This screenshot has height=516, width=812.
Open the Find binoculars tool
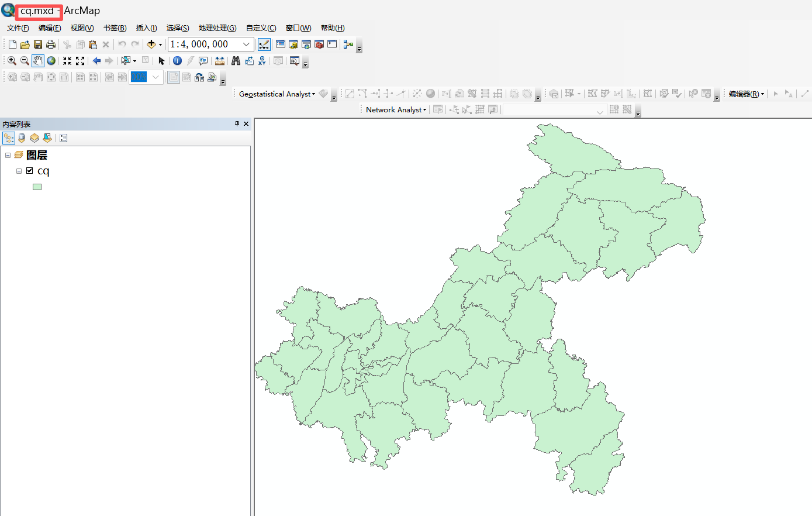click(x=236, y=61)
